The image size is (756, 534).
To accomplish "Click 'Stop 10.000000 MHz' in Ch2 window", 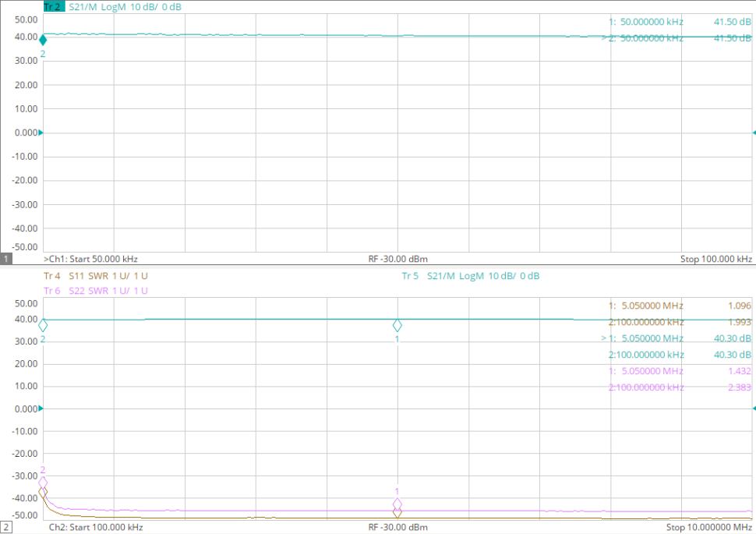I will pyautogui.click(x=709, y=527).
